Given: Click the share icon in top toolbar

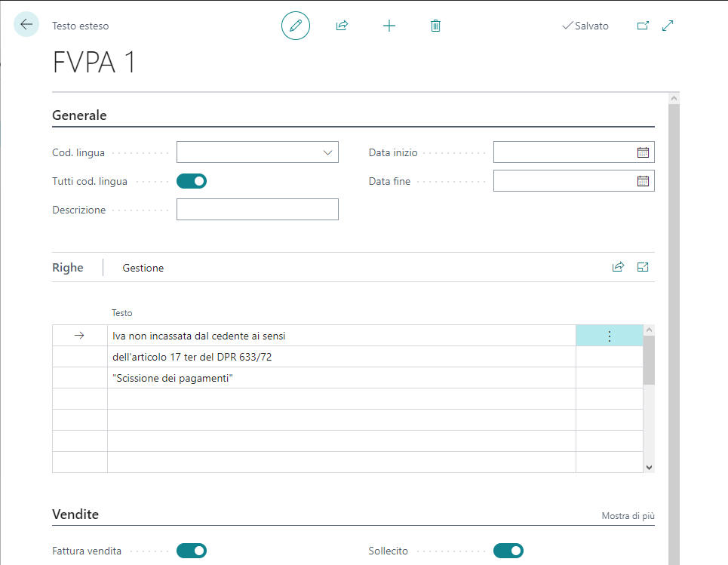Looking at the screenshot, I should pos(342,26).
